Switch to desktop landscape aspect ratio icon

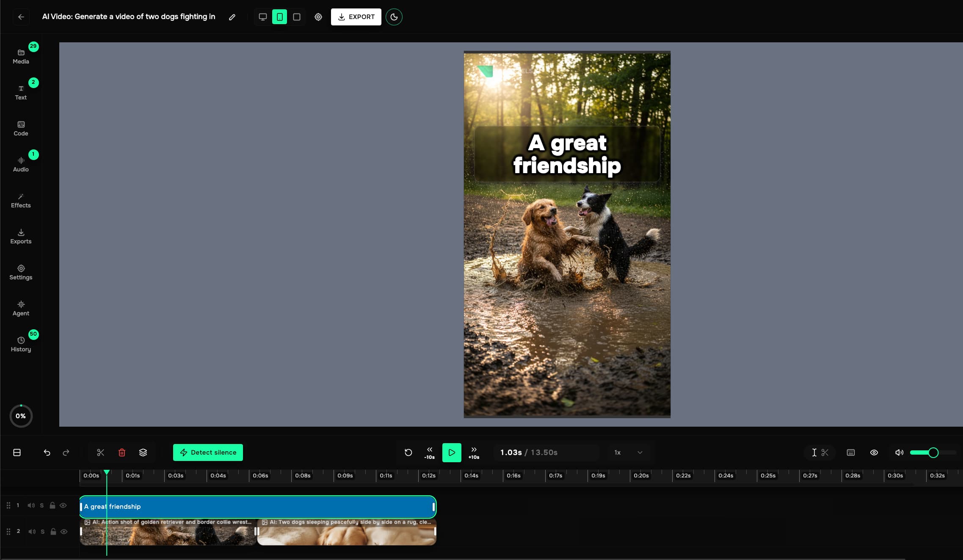pyautogui.click(x=262, y=17)
